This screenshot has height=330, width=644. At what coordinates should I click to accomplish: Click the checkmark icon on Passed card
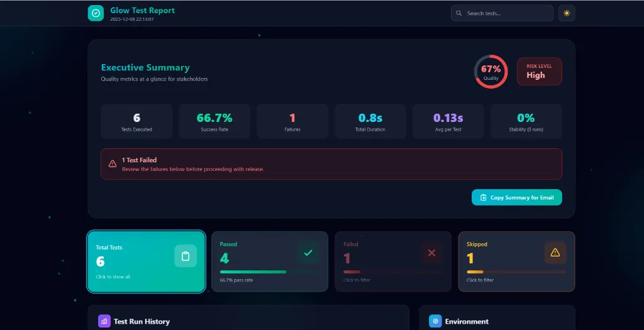click(308, 253)
